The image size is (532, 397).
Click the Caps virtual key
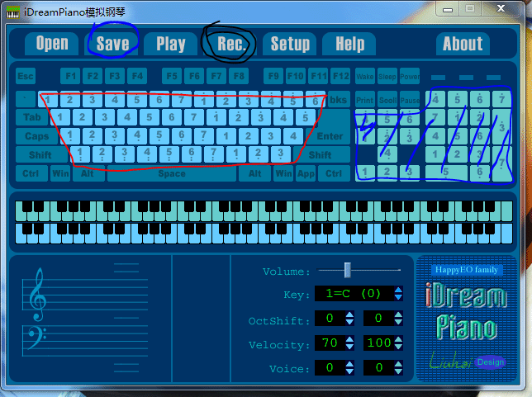(x=37, y=136)
